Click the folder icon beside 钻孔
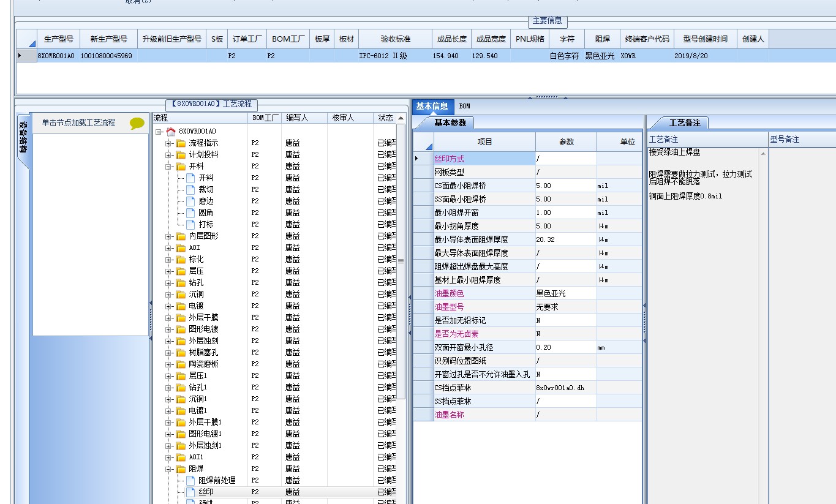 pyautogui.click(x=181, y=283)
